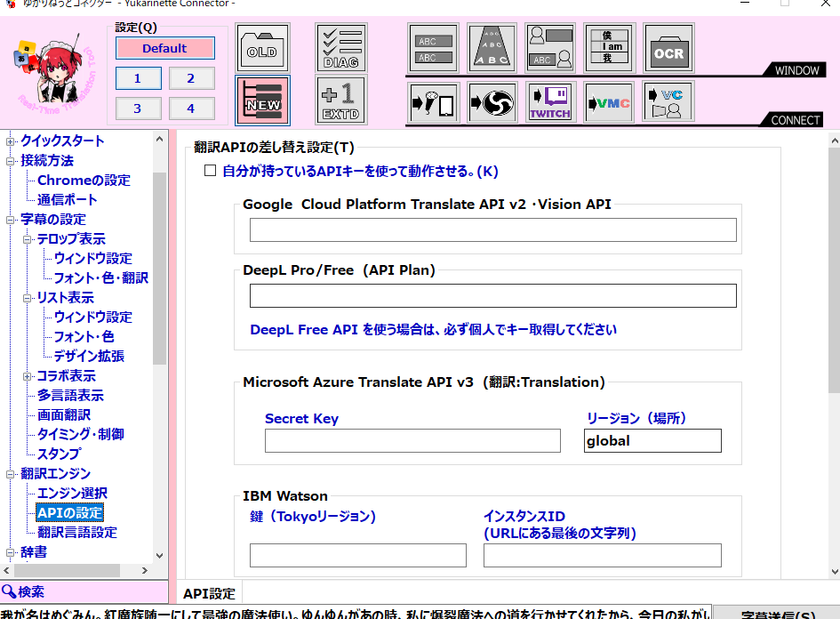The image size is (840, 619).
Task: Click the settings panel vertical scrollbar thumb
Action: (834, 270)
